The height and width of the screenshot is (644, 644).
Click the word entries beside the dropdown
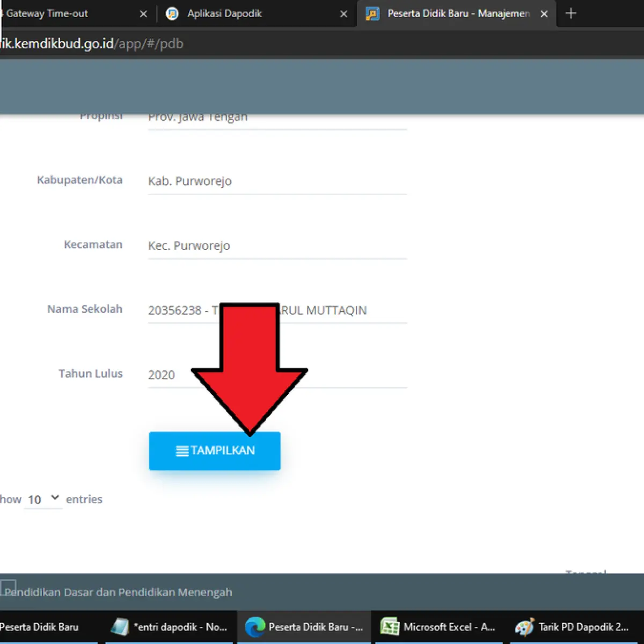coord(84,499)
